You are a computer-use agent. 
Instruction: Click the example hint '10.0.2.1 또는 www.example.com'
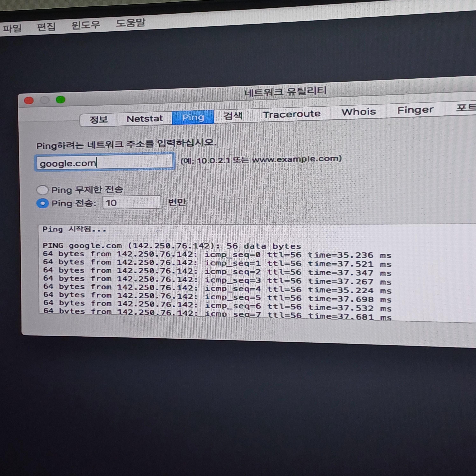261,160
